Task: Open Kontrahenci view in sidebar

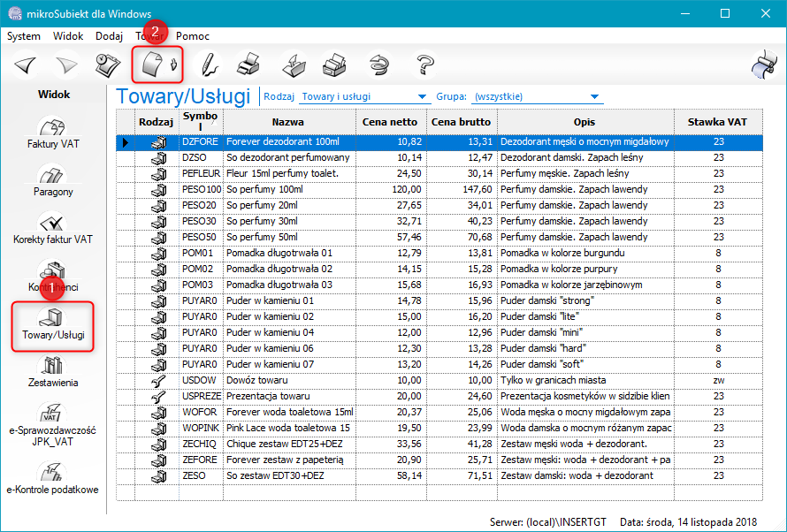Action: tap(53, 276)
